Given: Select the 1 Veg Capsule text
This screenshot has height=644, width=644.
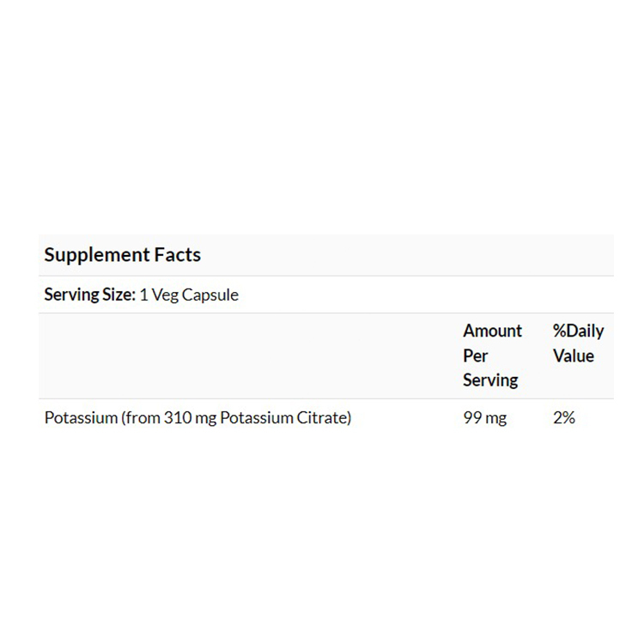Looking at the screenshot, I should (188, 295).
